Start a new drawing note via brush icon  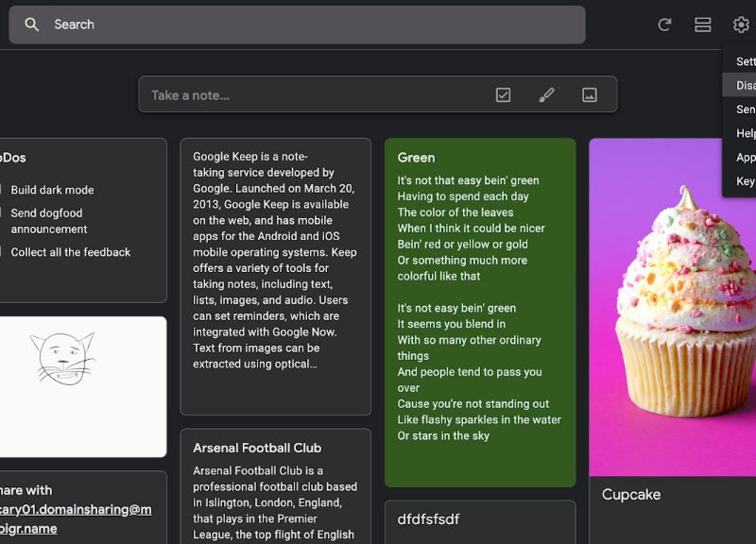point(546,94)
